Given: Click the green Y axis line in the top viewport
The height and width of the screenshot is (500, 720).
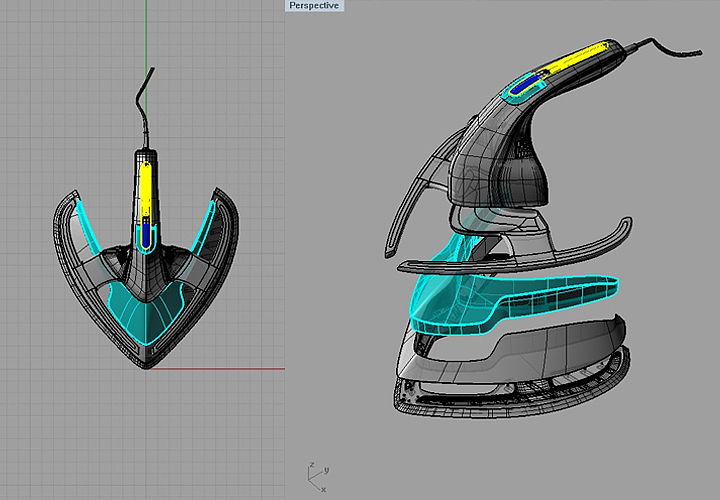Looking at the screenshot, I should coord(145,30).
